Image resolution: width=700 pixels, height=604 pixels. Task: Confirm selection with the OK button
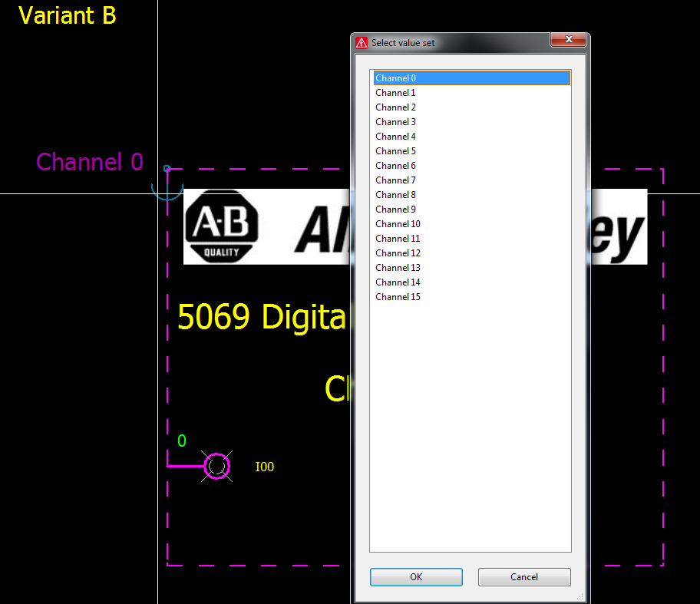[x=415, y=576]
